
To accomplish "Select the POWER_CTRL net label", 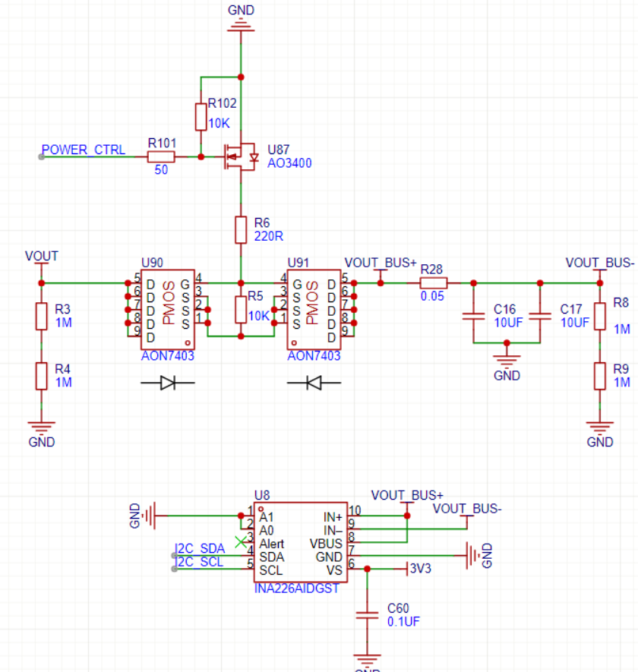I will coord(84,150).
